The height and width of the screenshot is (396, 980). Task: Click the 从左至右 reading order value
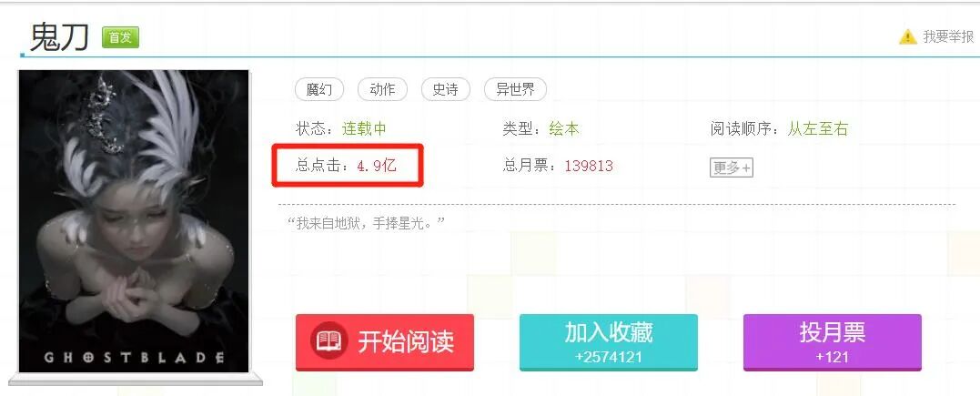click(x=817, y=129)
